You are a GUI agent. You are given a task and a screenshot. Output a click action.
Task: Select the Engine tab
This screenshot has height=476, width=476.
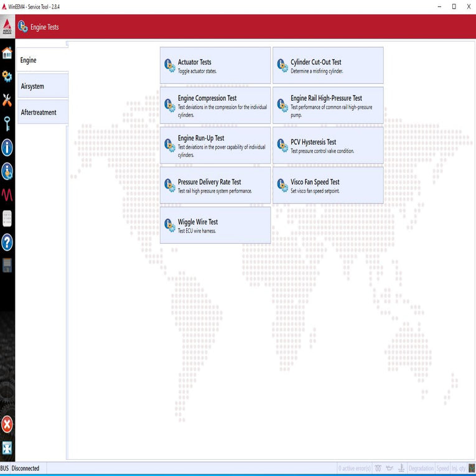click(x=42, y=60)
